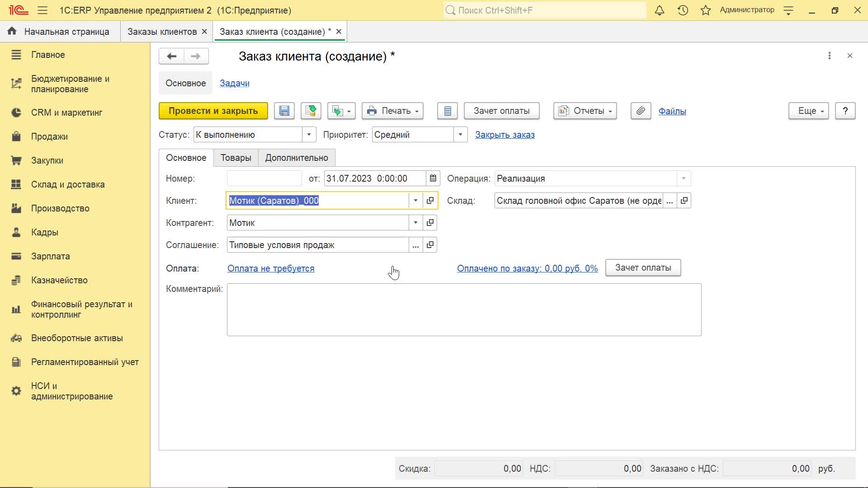Open Бюджетирование и планирование section
This screenshot has width=868, height=488.
click(70, 84)
